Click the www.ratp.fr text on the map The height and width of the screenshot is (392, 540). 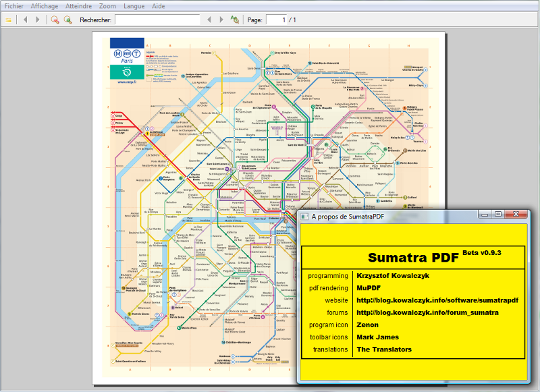coord(127,82)
